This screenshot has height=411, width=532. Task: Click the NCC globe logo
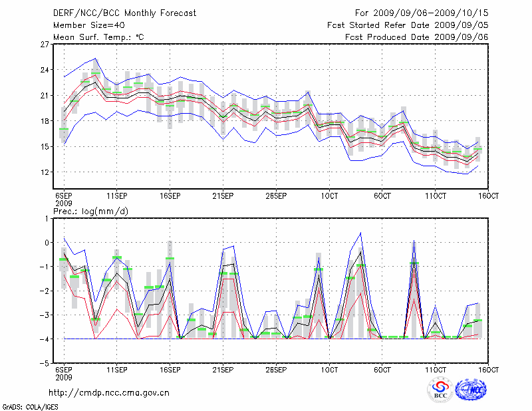[x=471, y=390]
